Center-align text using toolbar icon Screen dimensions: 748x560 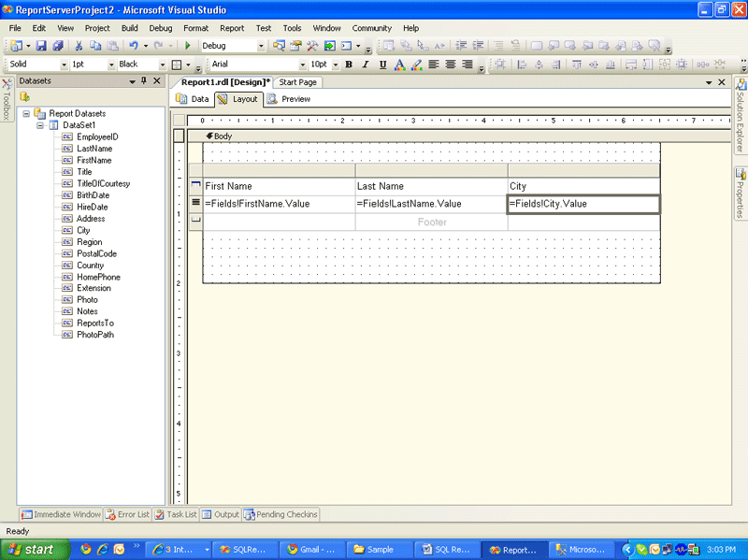coord(451,65)
